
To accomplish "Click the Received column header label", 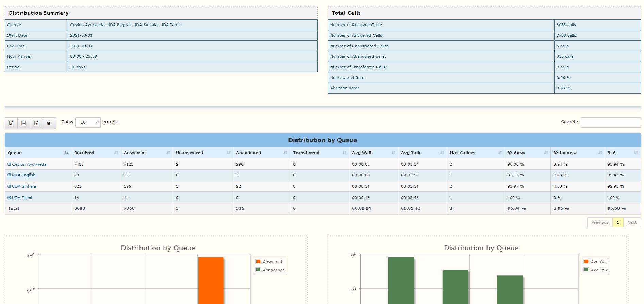I will click(x=84, y=153).
